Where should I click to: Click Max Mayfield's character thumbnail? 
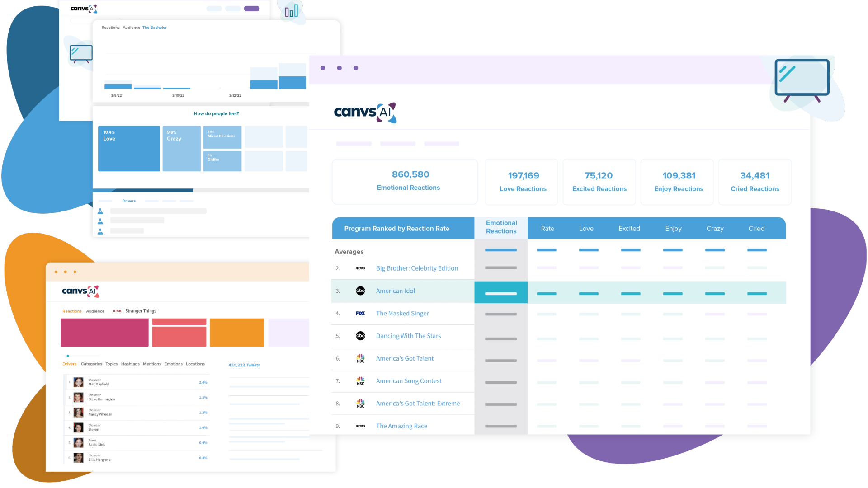coord(79,382)
